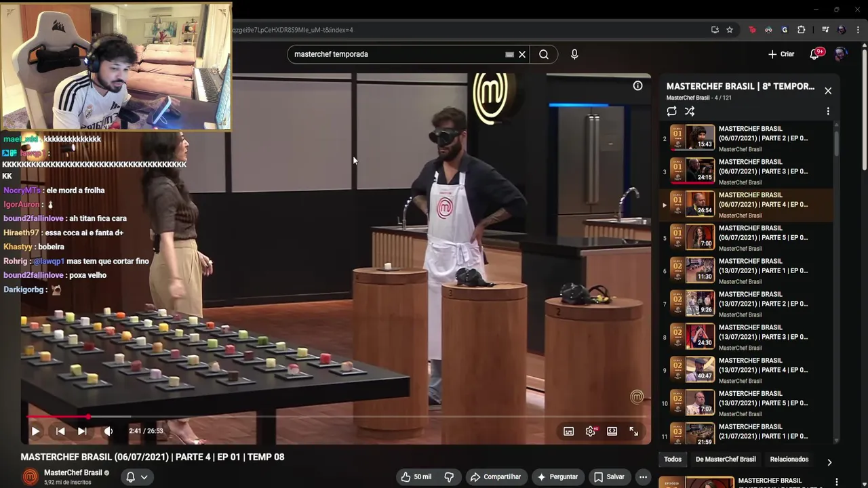Viewport: 868px width, 488px height.
Task: Select current item PARTE 4 with 26:54 duration
Action: coord(746,205)
